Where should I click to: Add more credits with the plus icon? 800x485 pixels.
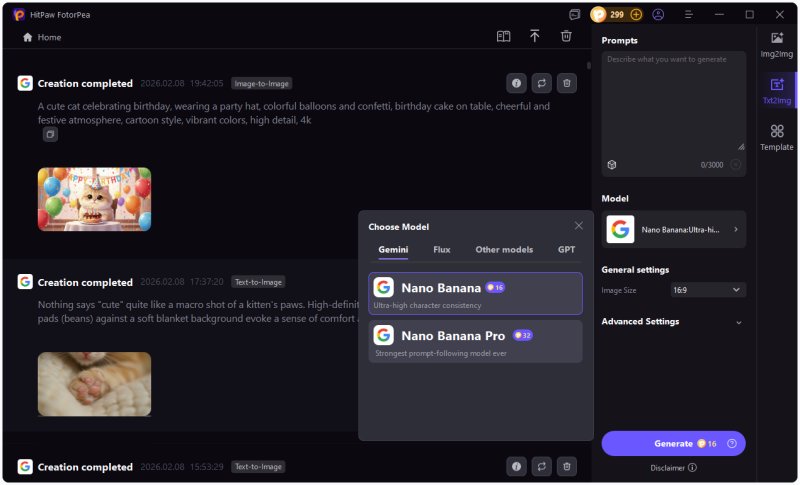[636, 15]
